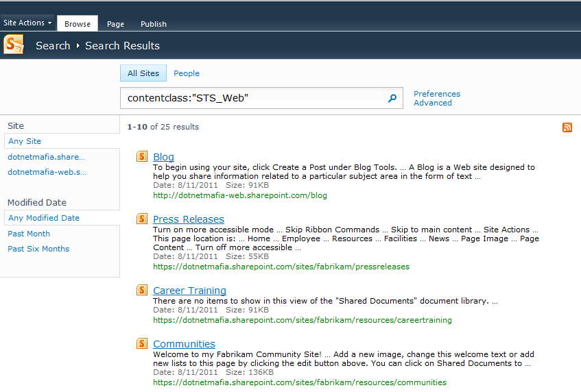581x392 pixels.
Task: Open the search Preferences link
Action: [x=437, y=94]
